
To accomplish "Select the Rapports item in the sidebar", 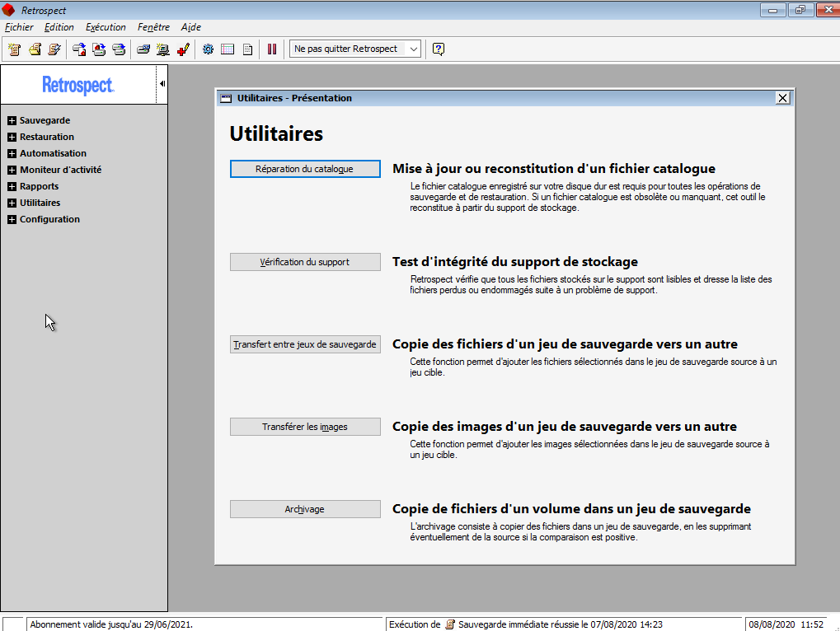I will [39, 186].
